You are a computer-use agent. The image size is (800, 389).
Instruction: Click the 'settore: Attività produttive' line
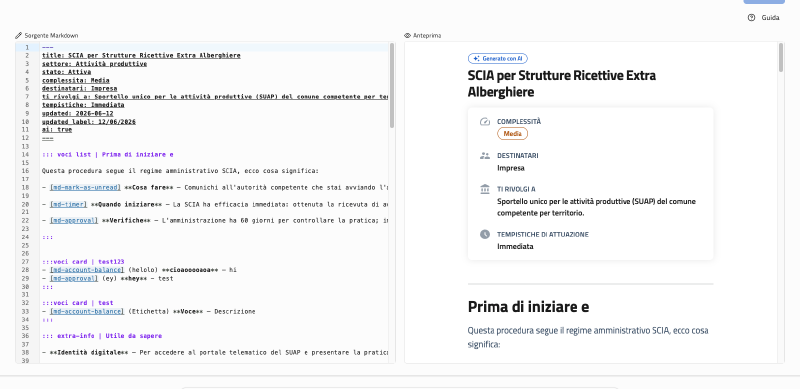[x=94, y=64]
